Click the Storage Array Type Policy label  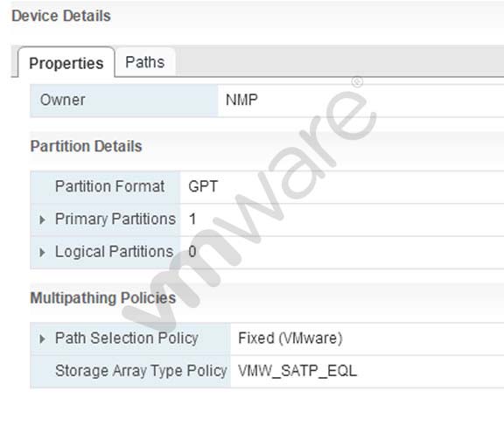click(141, 371)
